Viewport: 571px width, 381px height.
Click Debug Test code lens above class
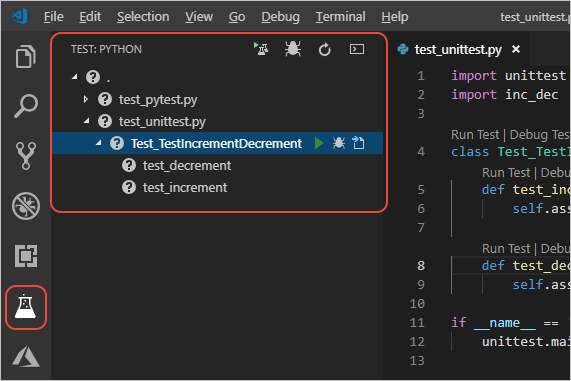[x=539, y=135]
